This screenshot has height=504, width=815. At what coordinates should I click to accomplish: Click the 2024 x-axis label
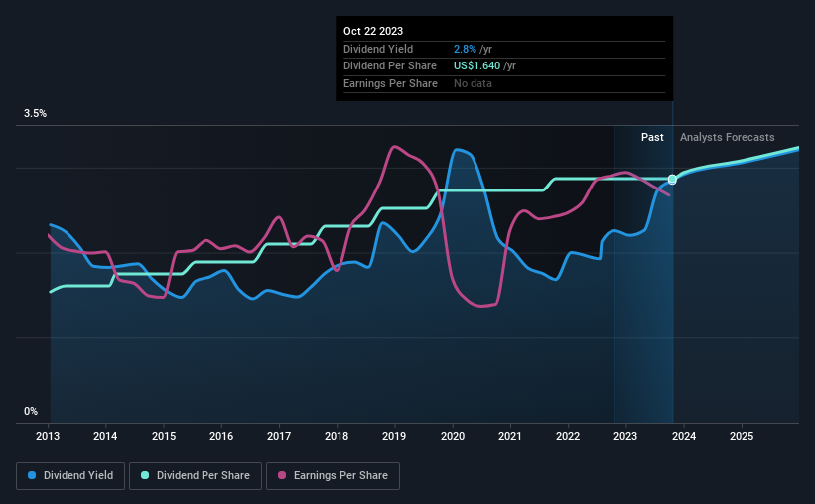click(x=684, y=436)
